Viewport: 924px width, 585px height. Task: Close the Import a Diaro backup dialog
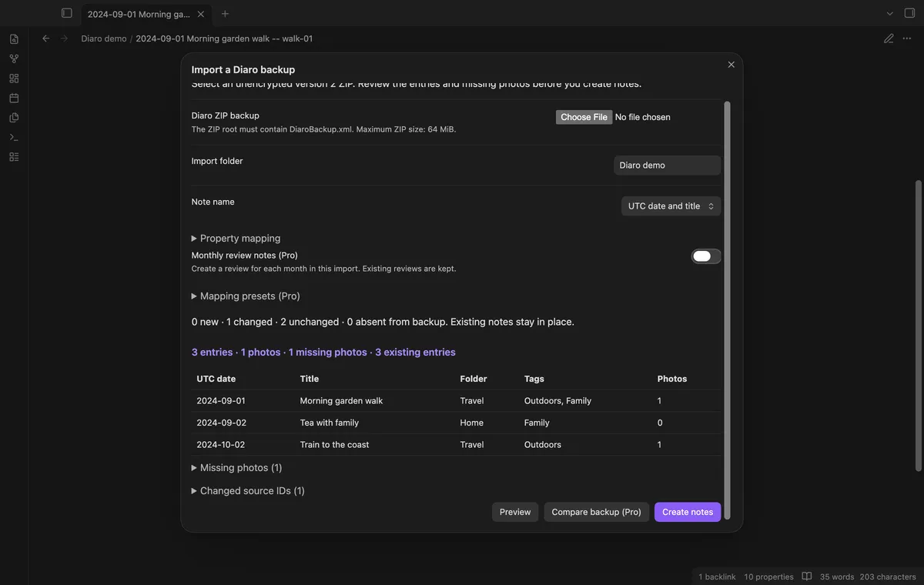click(731, 65)
